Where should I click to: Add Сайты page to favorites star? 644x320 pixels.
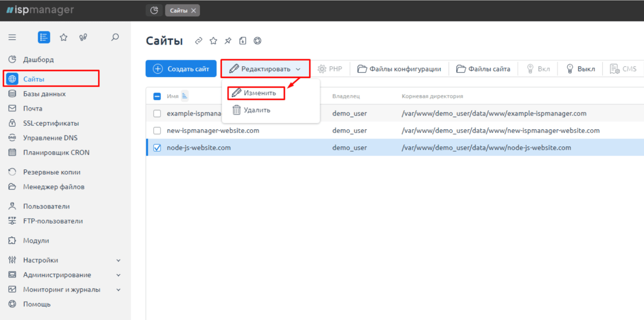(x=213, y=41)
